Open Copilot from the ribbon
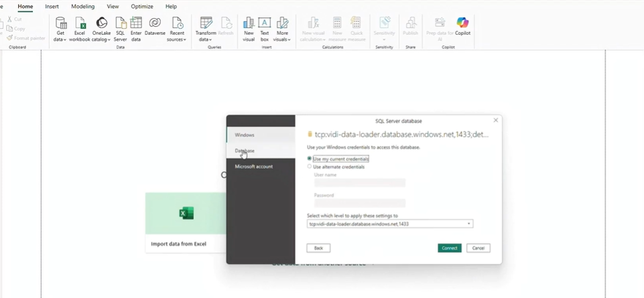Viewport: 644px width, 298px height. (462, 26)
